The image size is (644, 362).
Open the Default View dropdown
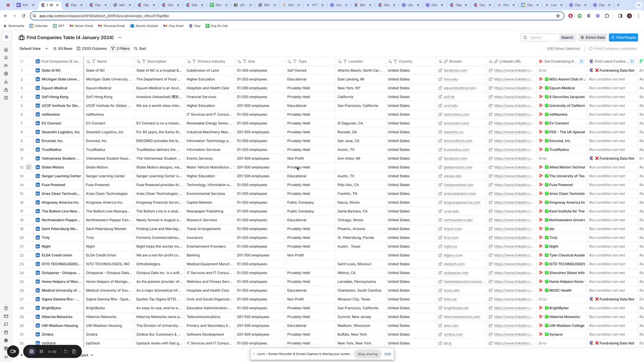(33, 49)
